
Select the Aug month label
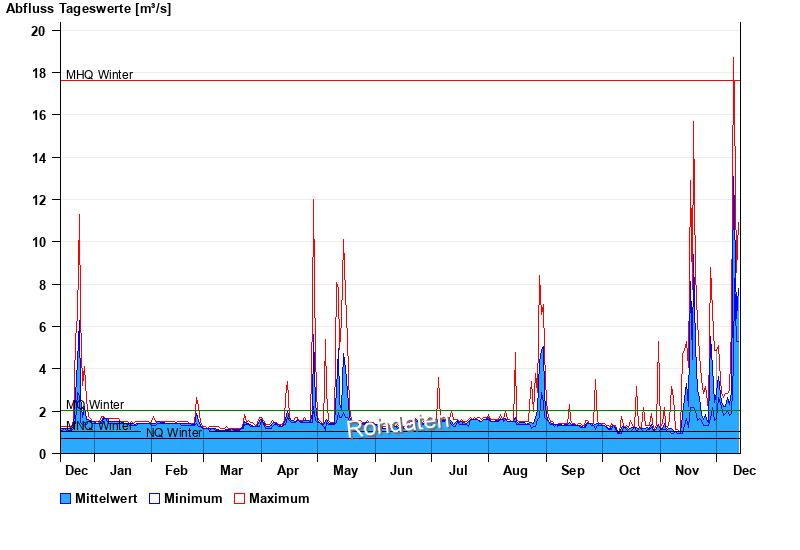click(x=515, y=470)
